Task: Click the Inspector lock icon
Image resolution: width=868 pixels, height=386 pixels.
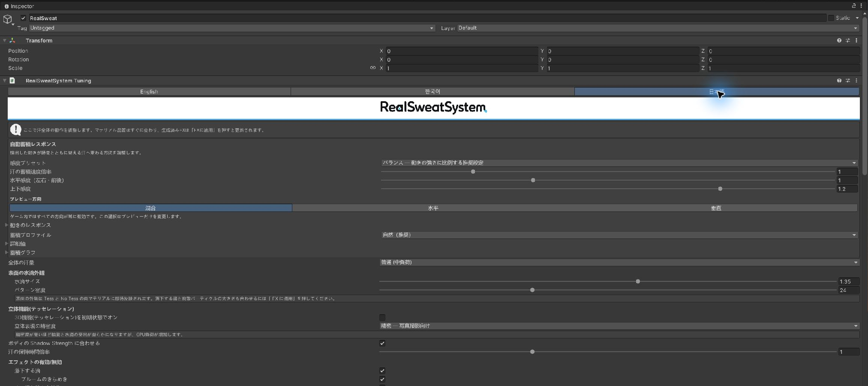Action: click(x=853, y=6)
